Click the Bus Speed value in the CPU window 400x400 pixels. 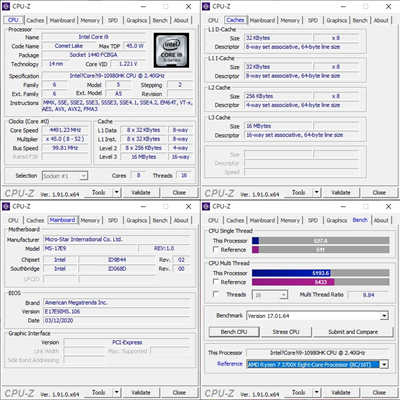coord(65,148)
